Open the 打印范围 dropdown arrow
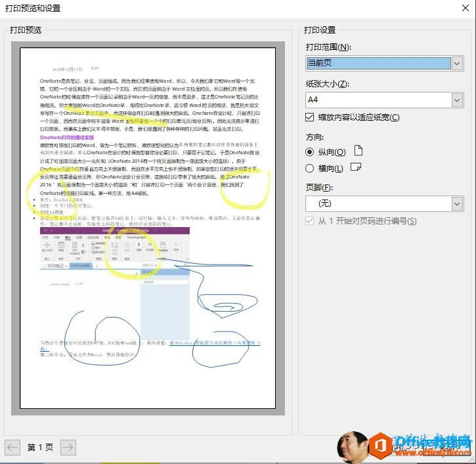The image size is (476, 464). click(457, 64)
